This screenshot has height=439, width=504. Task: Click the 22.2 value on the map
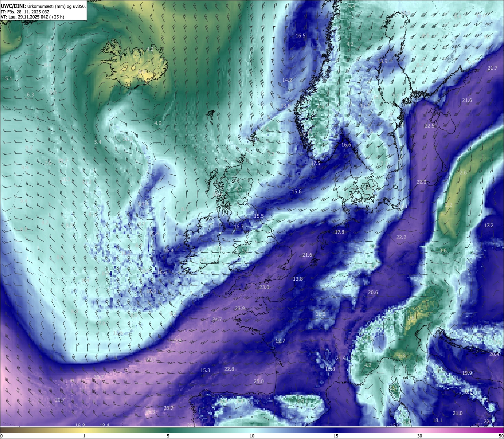tap(401, 237)
